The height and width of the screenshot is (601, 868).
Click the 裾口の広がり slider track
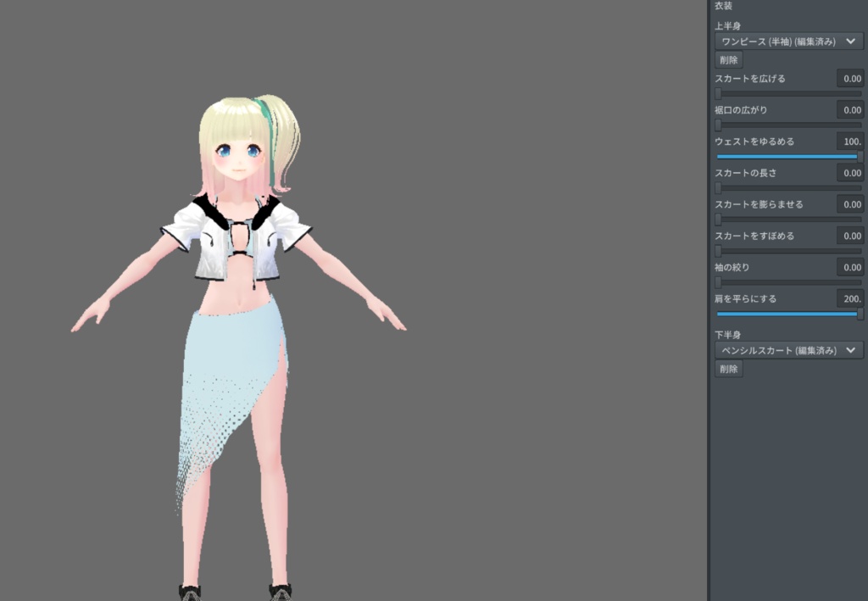tap(788, 125)
